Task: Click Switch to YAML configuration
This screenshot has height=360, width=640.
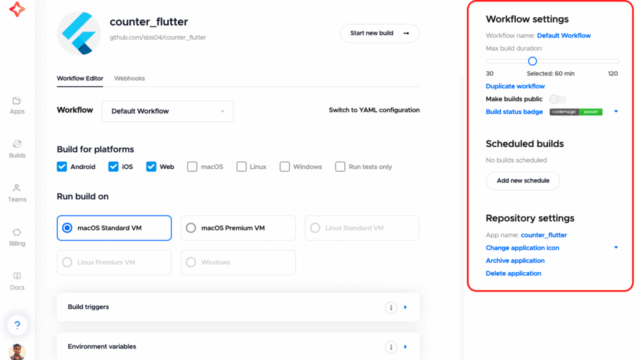Action: click(x=374, y=110)
